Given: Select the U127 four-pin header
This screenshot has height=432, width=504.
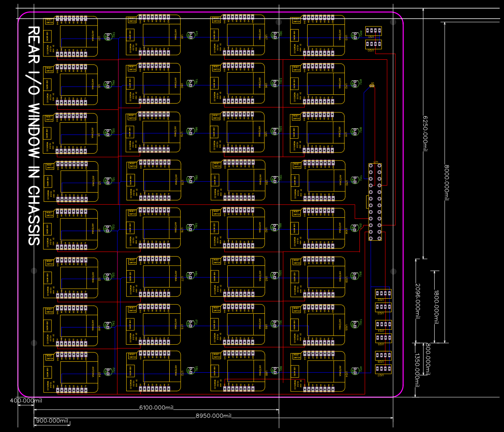Looking at the screenshot, I should [x=383, y=369].
